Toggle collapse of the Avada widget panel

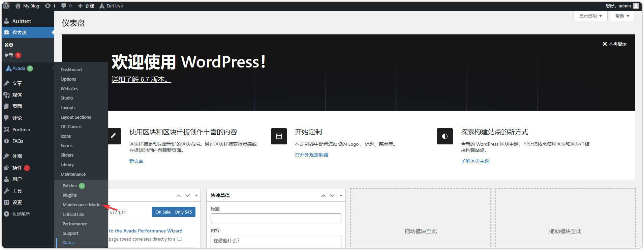[x=196, y=196]
